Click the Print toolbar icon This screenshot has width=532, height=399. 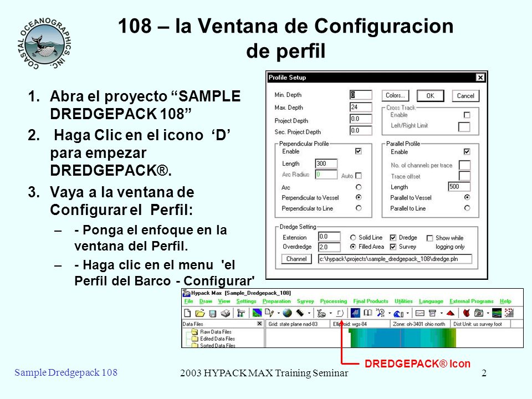[226, 313]
